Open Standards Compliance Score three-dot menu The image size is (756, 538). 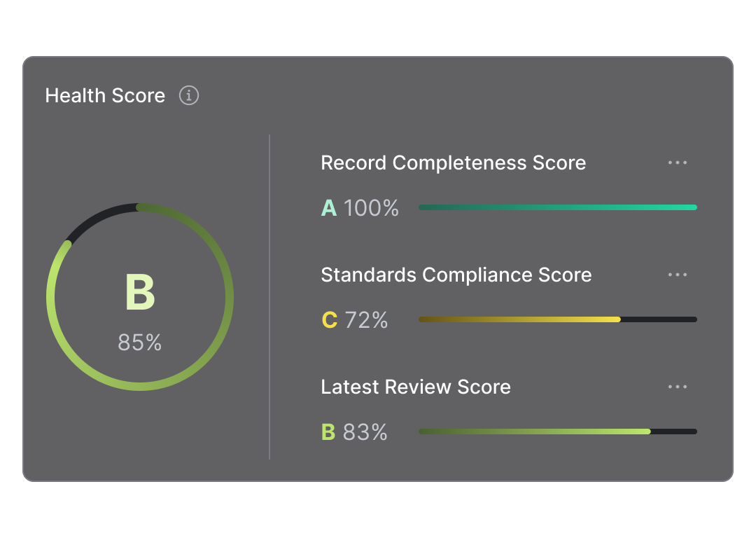coord(677,275)
